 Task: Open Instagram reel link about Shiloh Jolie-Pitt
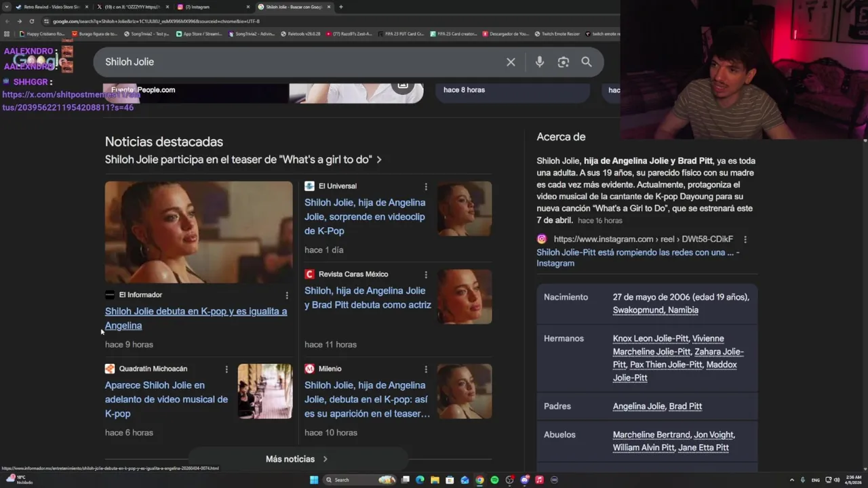[637, 258]
